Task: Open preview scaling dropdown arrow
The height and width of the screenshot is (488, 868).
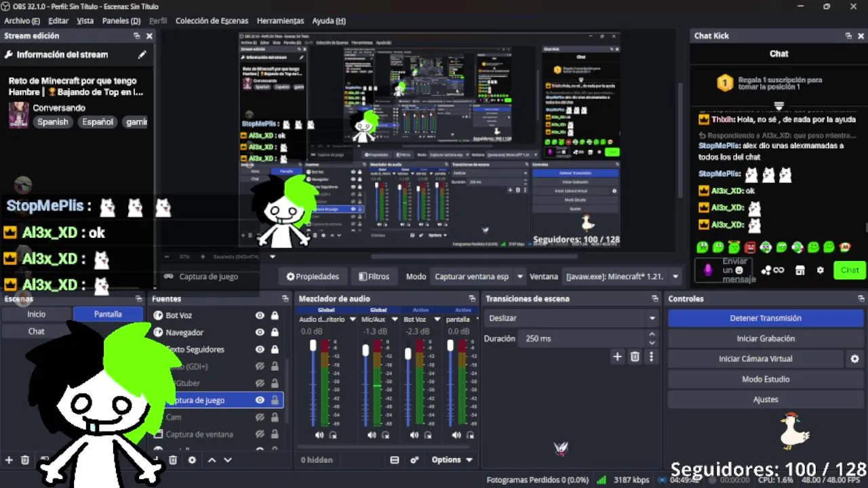Action: (273, 257)
